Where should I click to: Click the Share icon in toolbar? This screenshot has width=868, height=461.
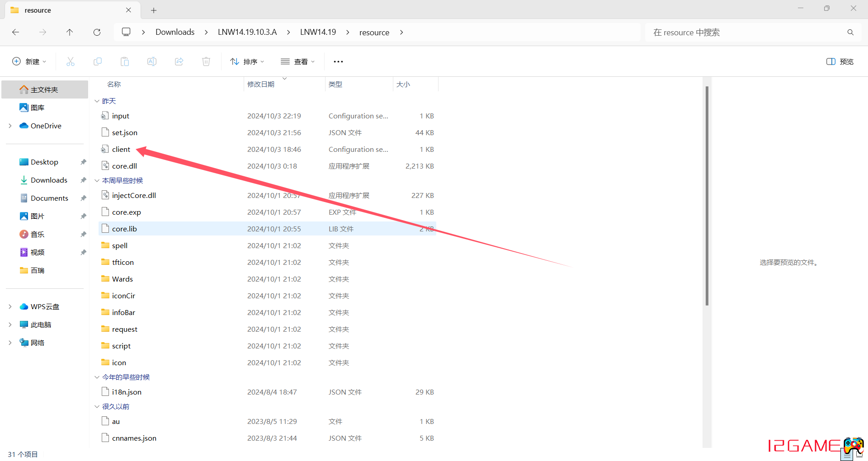pos(179,61)
